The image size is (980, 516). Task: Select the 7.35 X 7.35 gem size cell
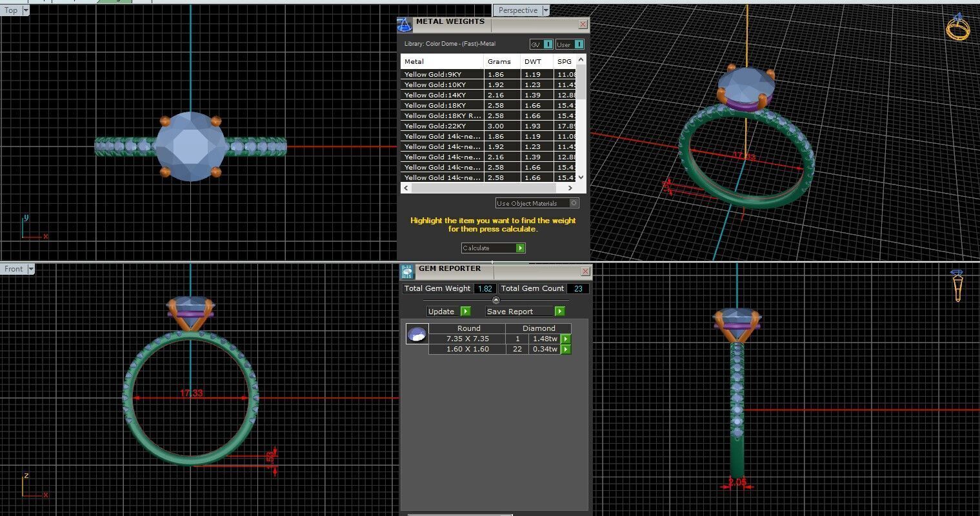[468, 339]
